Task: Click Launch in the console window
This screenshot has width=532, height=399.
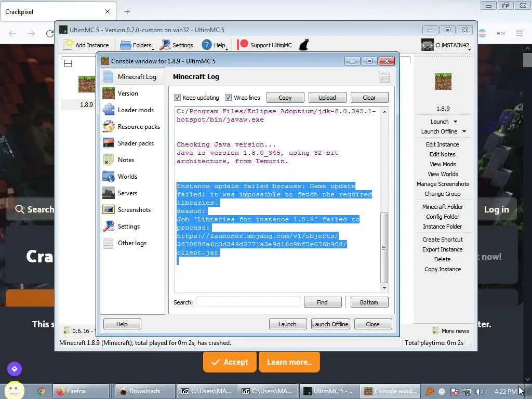Action: [x=287, y=324]
